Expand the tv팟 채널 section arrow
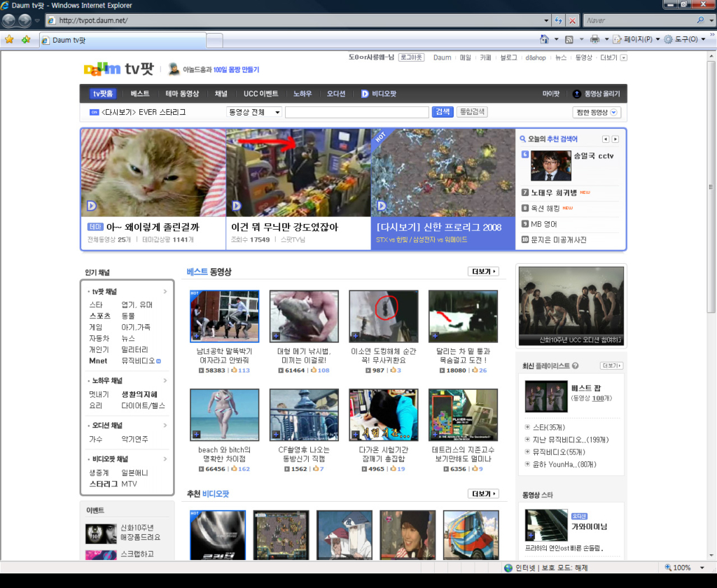The image size is (717, 588). point(165,292)
